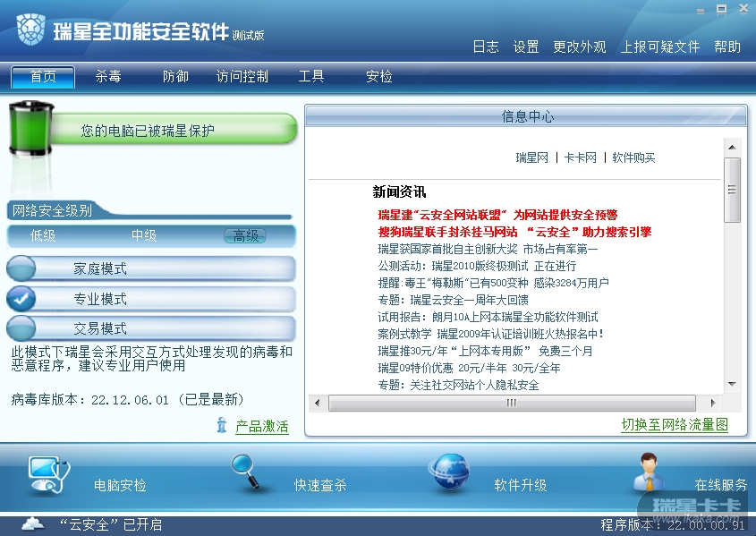Open the 工具 tab
Image resolution: width=756 pixels, height=536 pixels.
[311, 77]
